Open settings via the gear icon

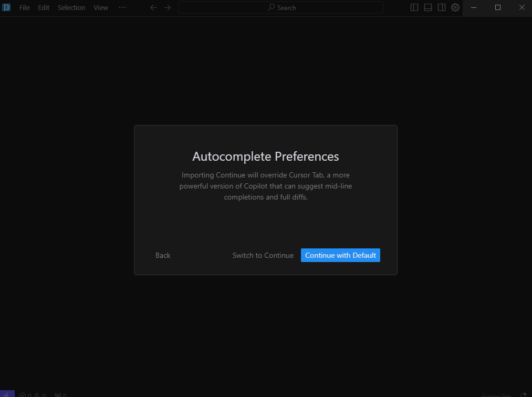(x=455, y=7)
